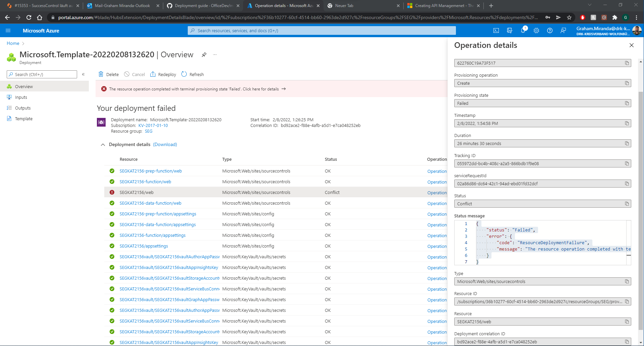Open the feedback icon in the top bar
This screenshot has width=644, height=346.
[x=563, y=30]
